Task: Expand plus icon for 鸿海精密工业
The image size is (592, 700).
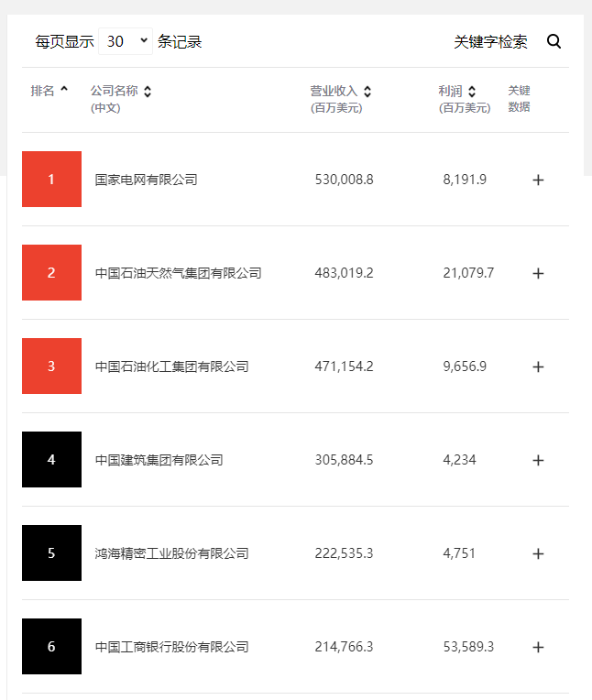Action: 538,553
